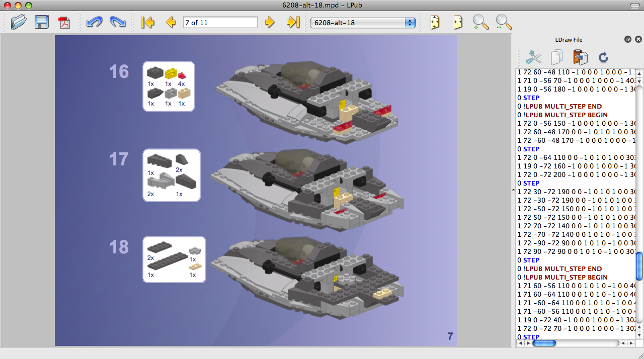
Task: Export instructions to PDF
Action: coord(64,22)
